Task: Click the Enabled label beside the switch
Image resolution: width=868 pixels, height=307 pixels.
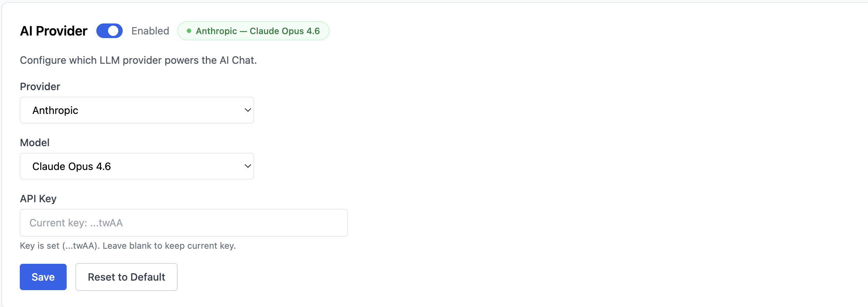Action: tap(150, 31)
